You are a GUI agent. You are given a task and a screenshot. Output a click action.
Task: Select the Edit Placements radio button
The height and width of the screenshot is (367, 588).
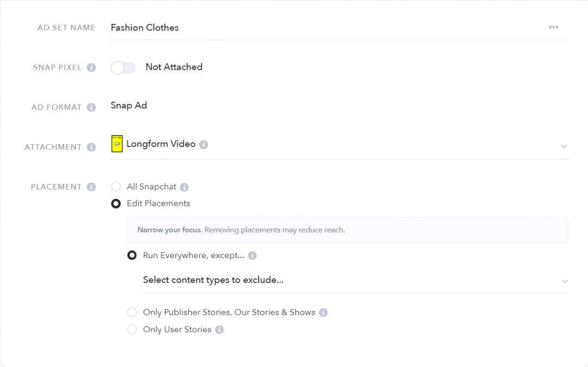(x=116, y=204)
